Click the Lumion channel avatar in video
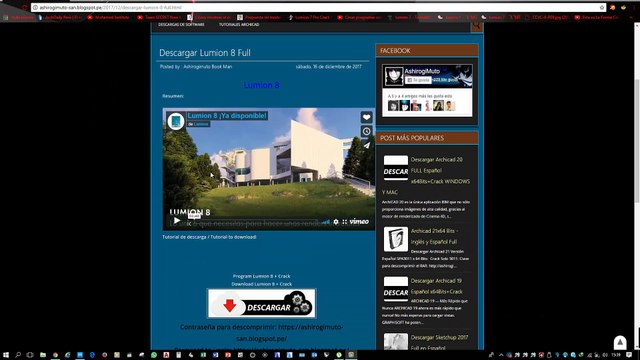 coord(176,121)
